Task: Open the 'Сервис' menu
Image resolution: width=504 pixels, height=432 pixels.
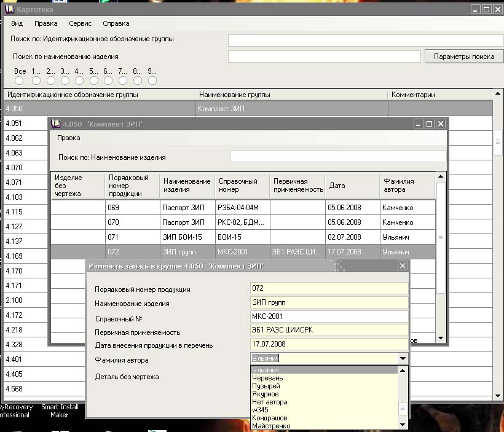Action: point(80,23)
